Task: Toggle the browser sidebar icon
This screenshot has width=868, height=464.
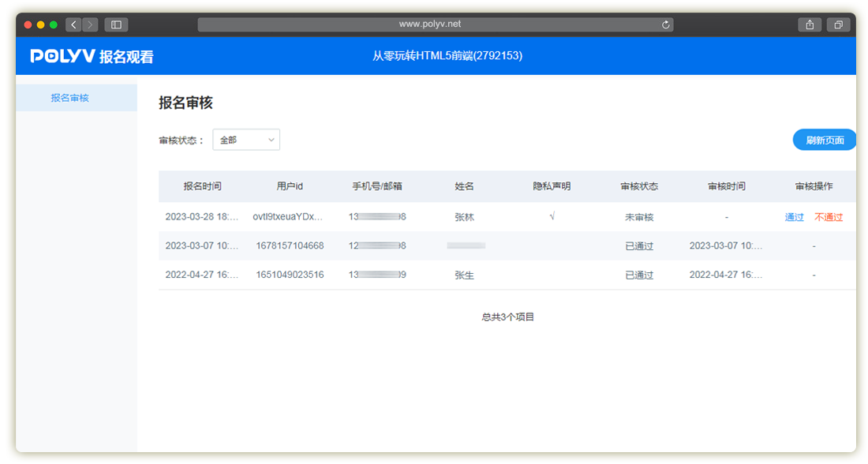Action: pyautogui.click(x=116, y=24)
